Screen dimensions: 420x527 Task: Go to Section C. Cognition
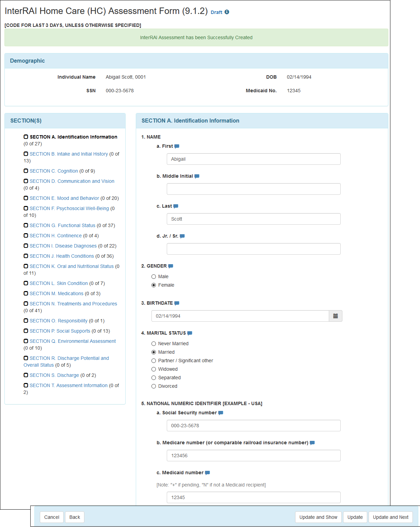(x=54, y=171)
